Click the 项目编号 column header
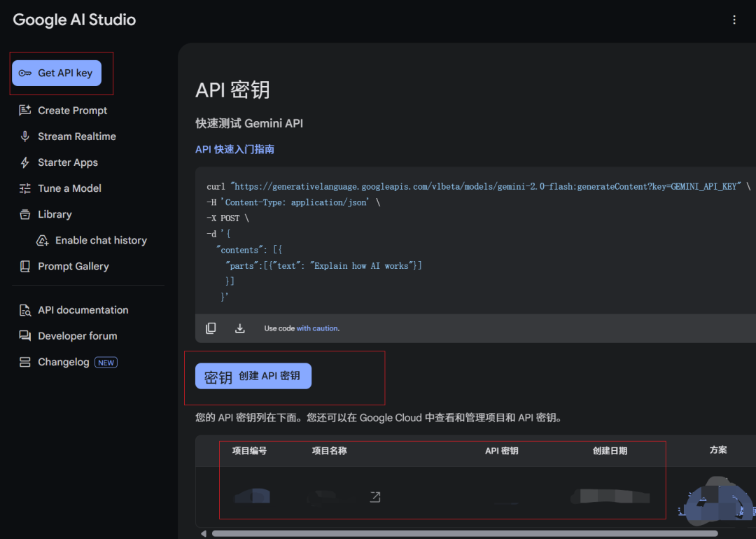Viewport: 756px width, 539px height. (249, 451)
